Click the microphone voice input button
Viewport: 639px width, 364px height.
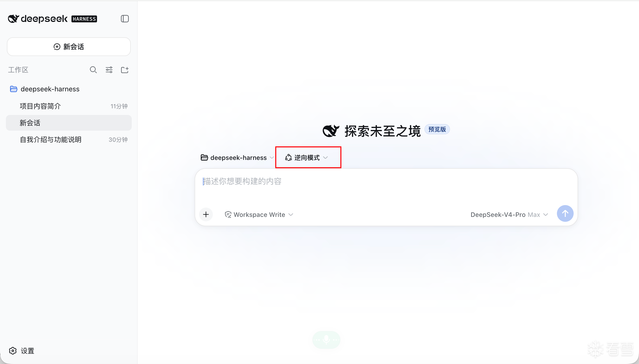coord(326,340)
